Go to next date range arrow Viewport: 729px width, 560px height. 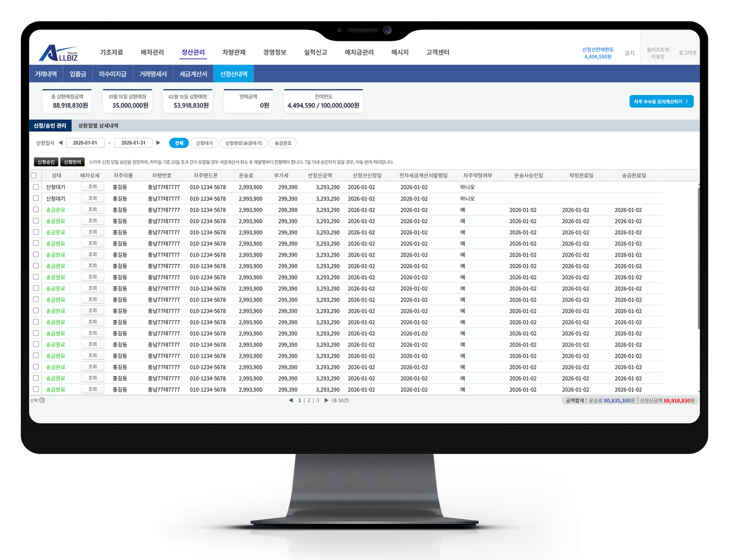pyautogui.click(x=158, y=143)
